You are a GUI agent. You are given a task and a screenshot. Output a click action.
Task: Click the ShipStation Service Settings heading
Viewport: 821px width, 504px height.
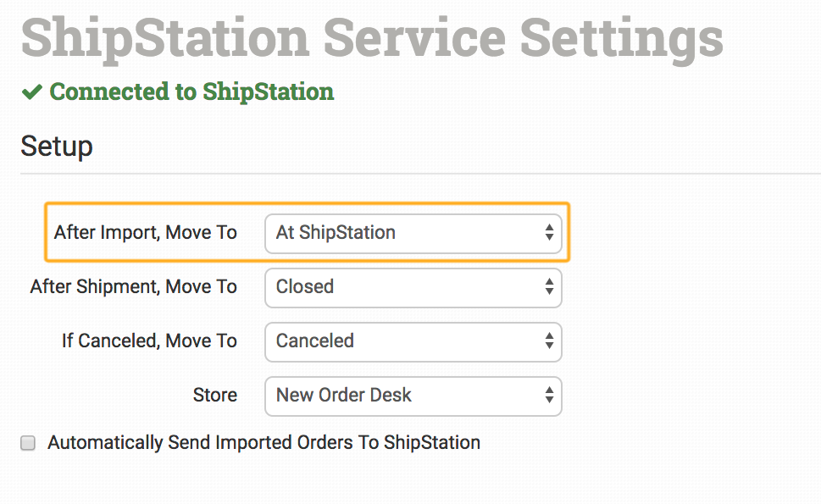(x=372, y=37)
